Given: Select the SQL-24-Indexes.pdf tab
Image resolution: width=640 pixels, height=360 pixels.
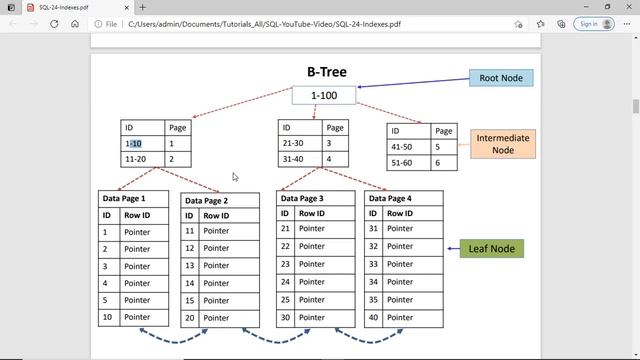Looking at the screenshot, I should point(78,7).
